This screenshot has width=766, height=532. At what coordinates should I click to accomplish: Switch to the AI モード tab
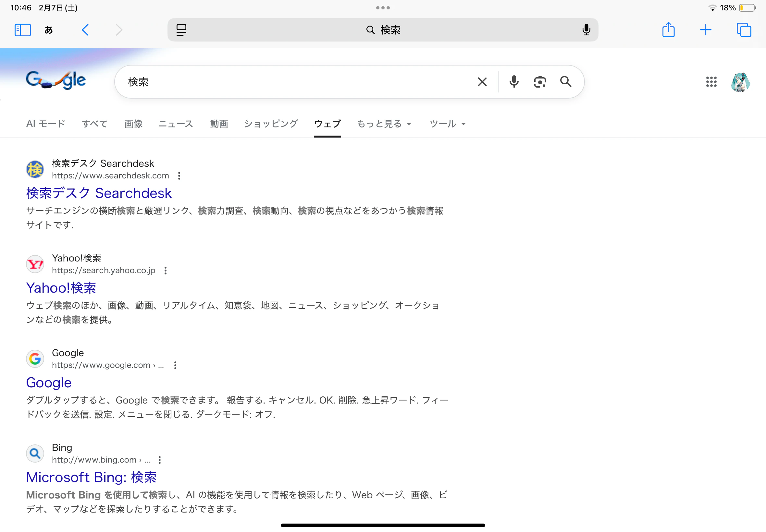point(46,124)
